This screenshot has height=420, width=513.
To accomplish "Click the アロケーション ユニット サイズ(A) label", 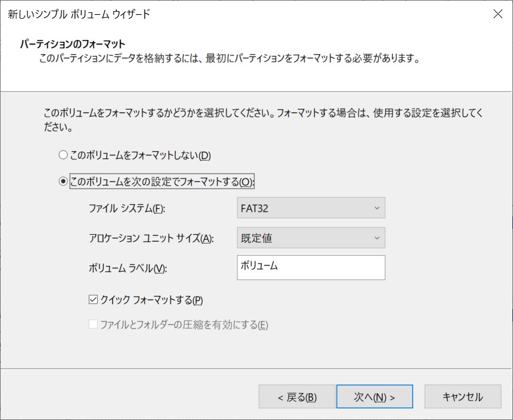I will [x=151, y=238].
